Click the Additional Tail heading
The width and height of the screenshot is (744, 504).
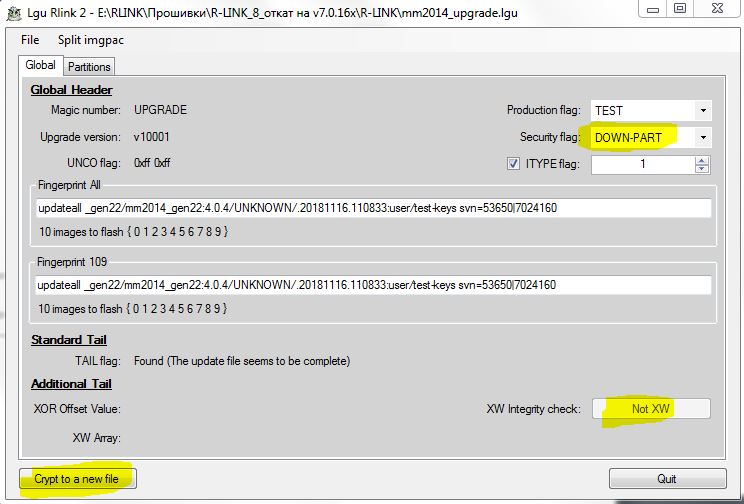tap(71, 384)
